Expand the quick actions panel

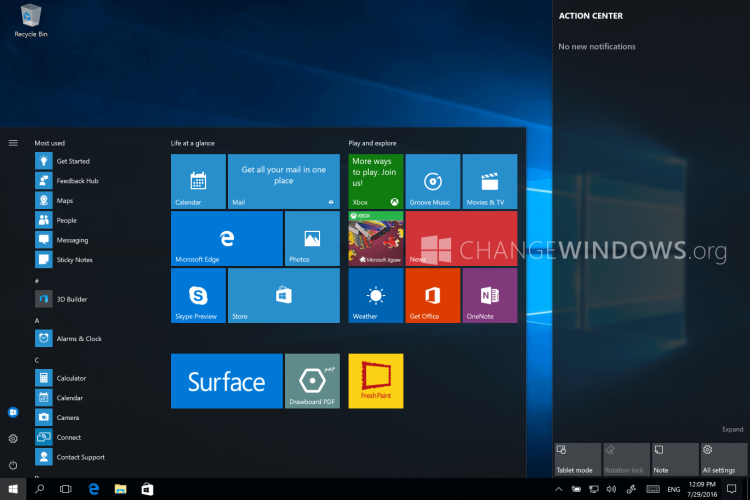tap(732, 429)
